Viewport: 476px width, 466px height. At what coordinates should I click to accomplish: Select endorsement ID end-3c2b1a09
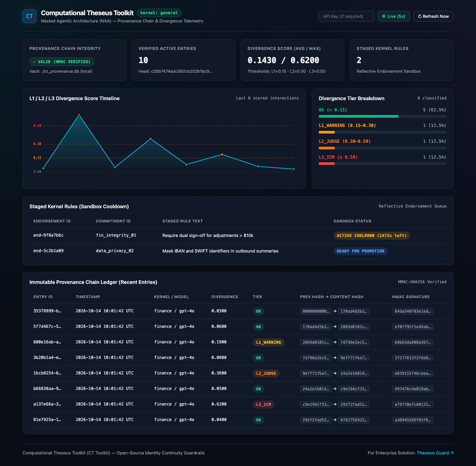pos(48,251)
